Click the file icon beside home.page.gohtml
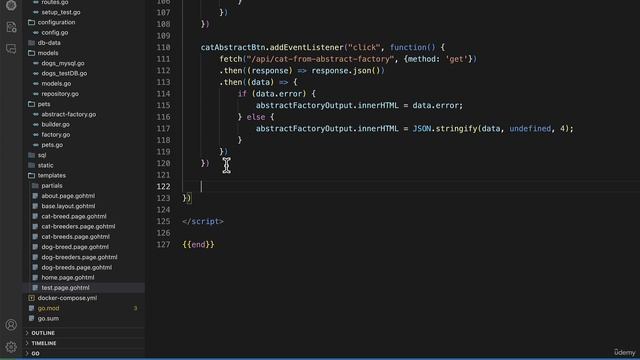Image resolution: width=640 pixels, height=360 pixels. tap(35, 278)
